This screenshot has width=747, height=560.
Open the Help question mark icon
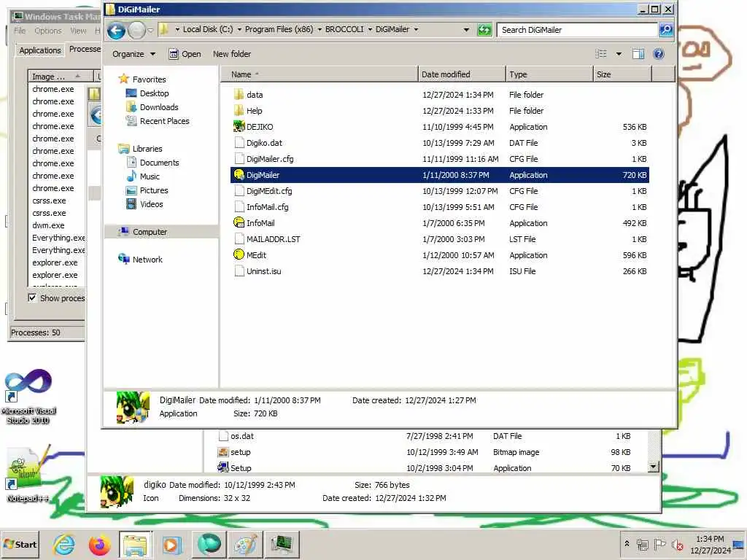(x=659, y=54)
